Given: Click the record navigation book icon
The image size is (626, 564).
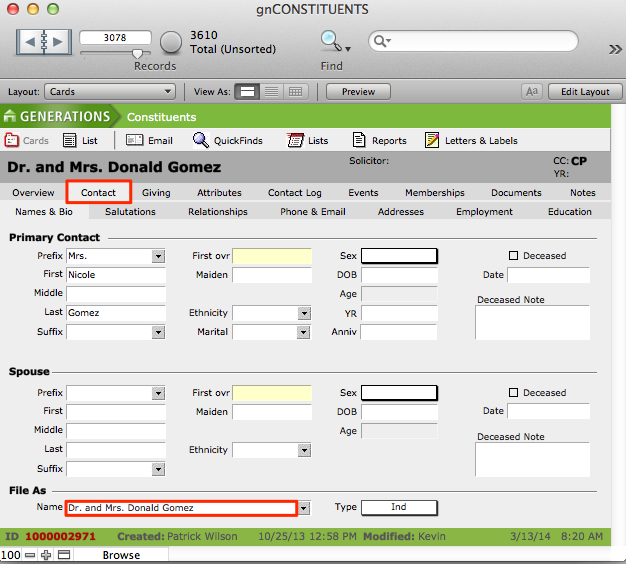Looking at the screenshot, I should pyautogui.click(x=44, y=42).
